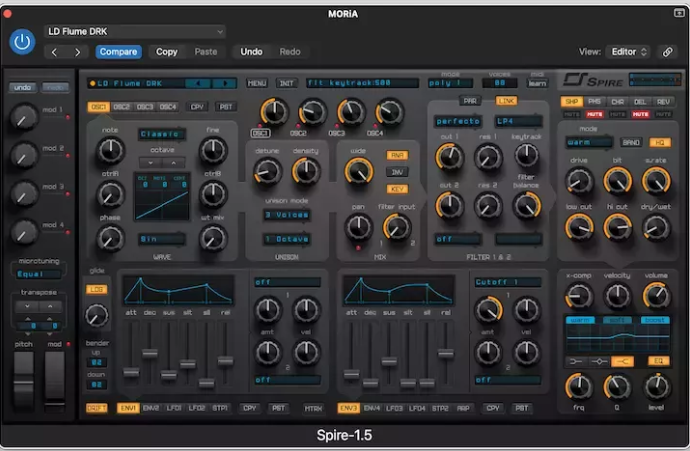Click the detune knob in Unison section
Image resolution: width=690 pixels, height=451 pixels.
click(x=267, y=172)
